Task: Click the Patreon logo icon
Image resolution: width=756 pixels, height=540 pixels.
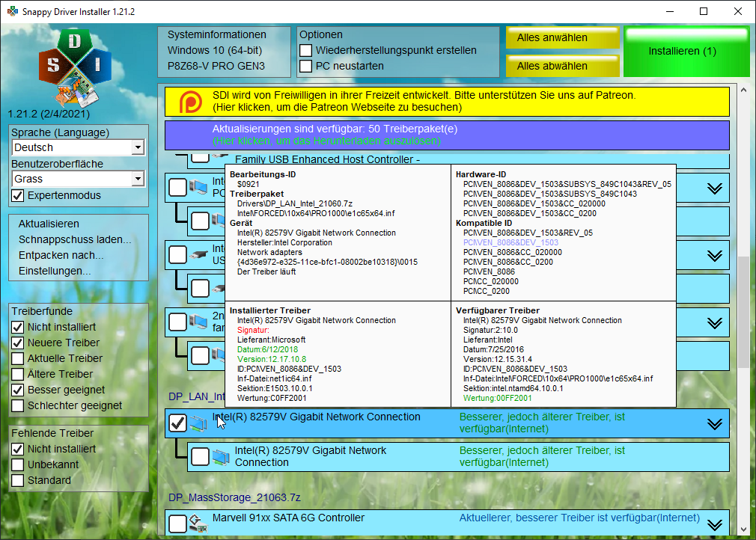Action: [190, 102]
